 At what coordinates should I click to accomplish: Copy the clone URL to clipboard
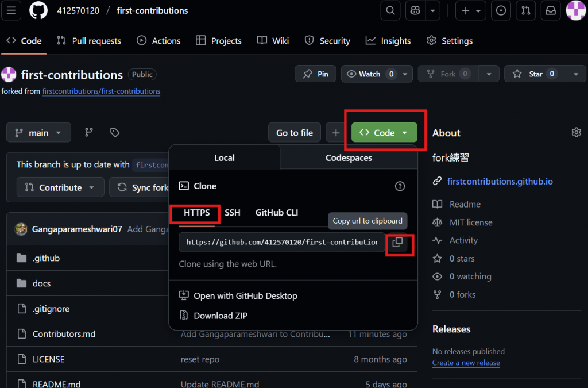[397, 243]
